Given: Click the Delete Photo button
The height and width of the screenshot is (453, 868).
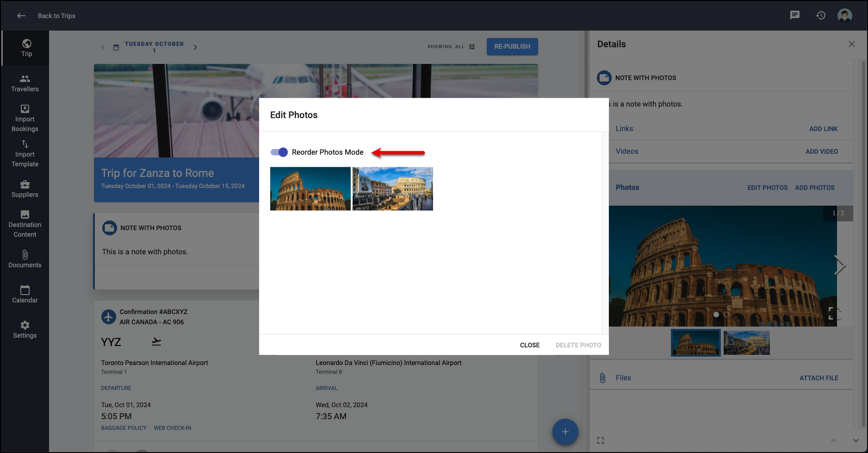Looking at the screenshot, I should click(578, 345).
